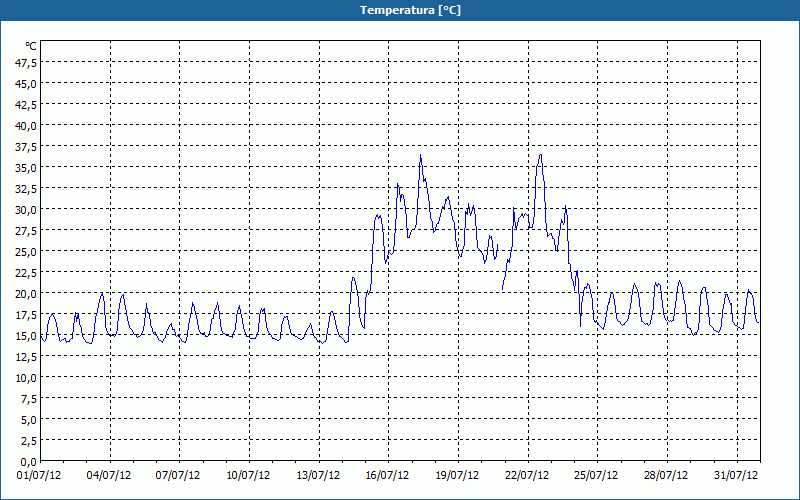Click the 45,0 y-axis label
Image resolution: width=800 pixels, height=500 pixels.
(x=26, y=84)
